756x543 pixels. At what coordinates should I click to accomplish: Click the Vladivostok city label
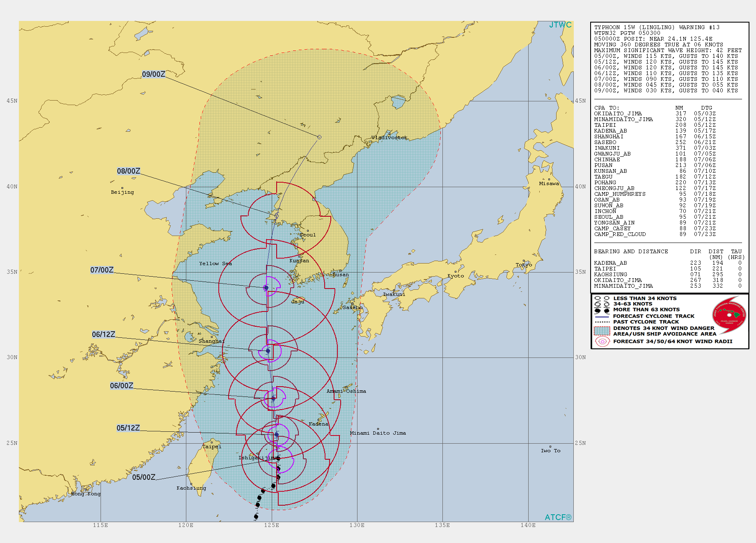point(389,137)
